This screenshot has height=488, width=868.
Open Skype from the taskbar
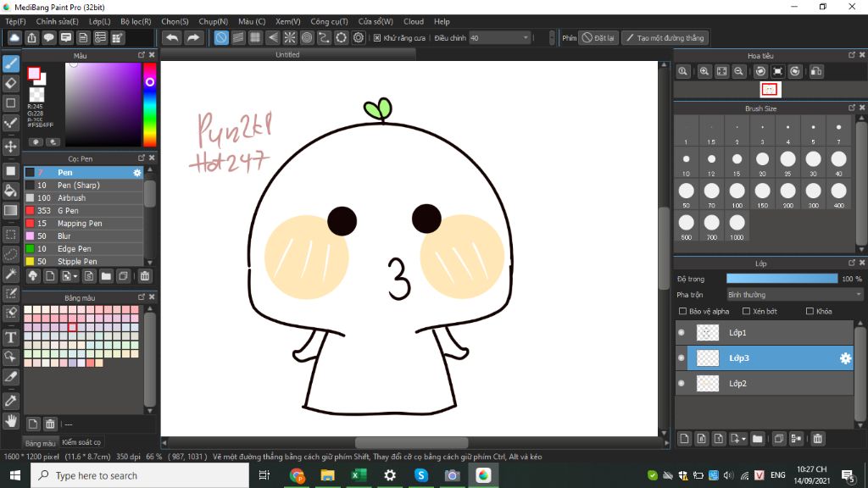(421, 475)
